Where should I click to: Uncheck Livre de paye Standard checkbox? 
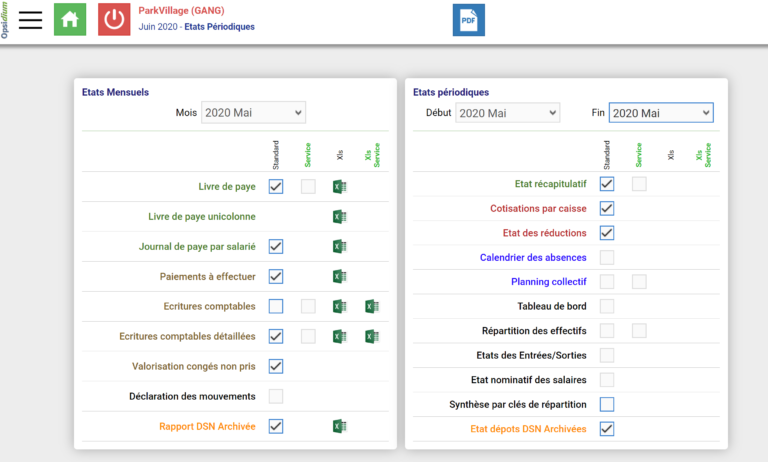coord(276,186)
